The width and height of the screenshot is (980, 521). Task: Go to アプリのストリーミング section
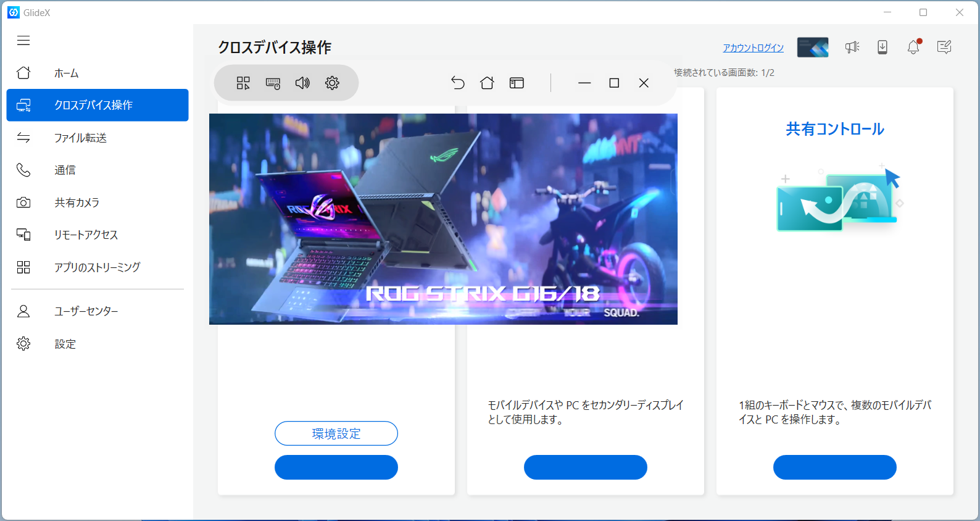[x=98, y=267]
